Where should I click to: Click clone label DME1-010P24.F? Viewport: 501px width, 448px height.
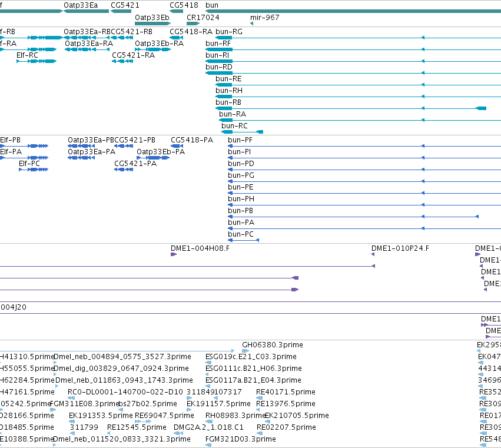tap(400, 248)
